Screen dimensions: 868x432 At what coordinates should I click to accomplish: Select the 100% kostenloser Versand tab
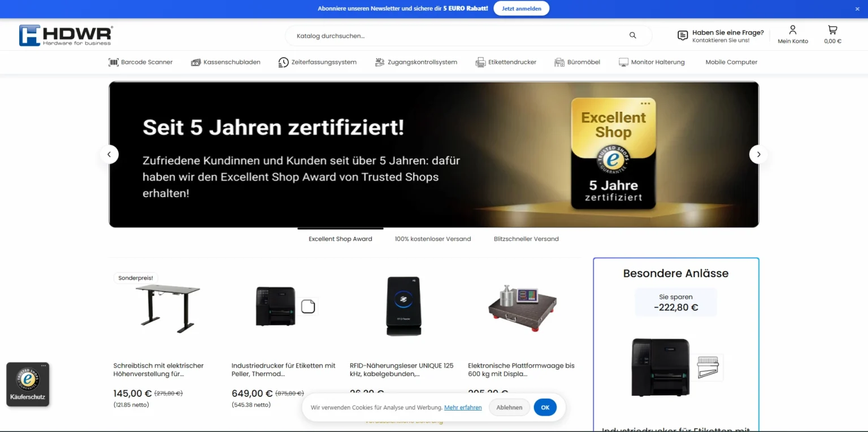[x=433, y=239]
